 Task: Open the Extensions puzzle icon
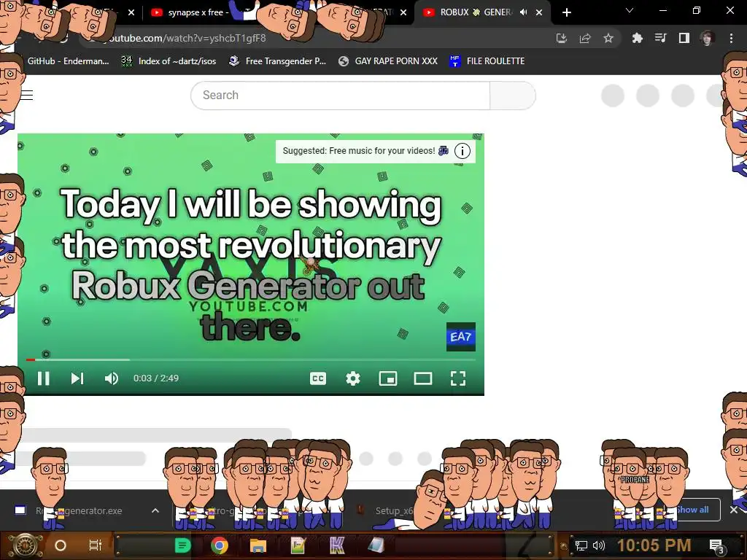pyautogui.click(x=637, y=38)
